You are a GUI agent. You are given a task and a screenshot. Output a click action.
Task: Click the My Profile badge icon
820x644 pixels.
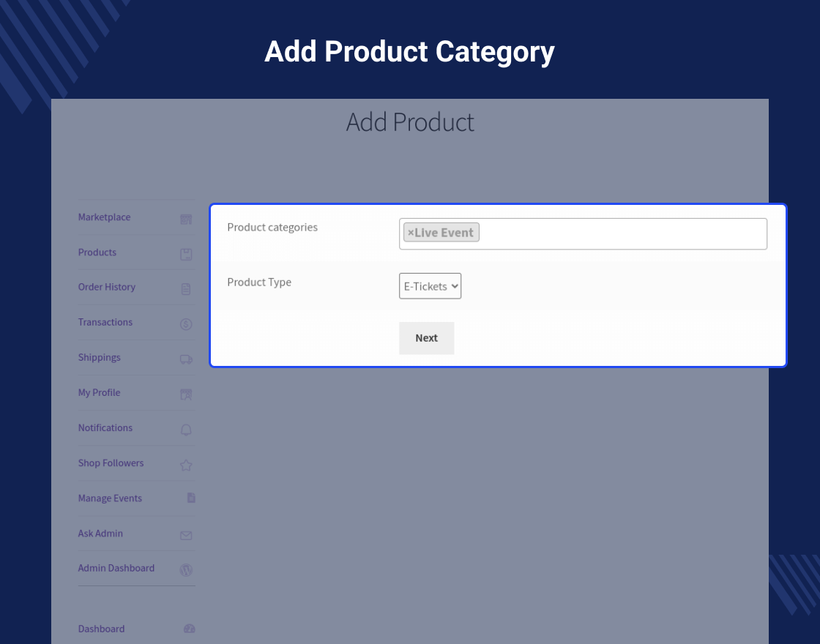(x=185, y=394)
